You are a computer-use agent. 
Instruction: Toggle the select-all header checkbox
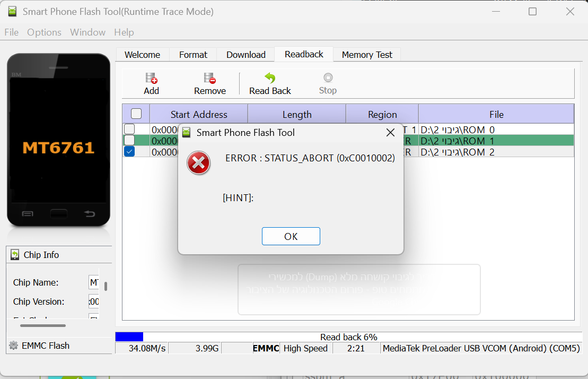[x=136, y=114]
